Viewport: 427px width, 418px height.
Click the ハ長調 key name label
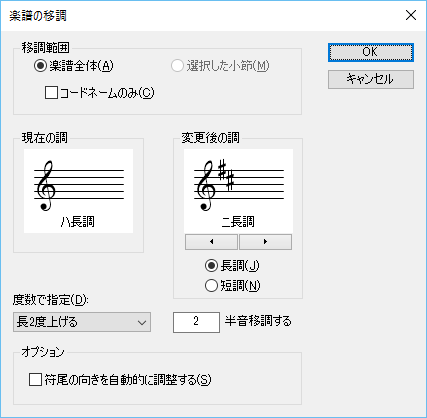(x=78, y=222)
